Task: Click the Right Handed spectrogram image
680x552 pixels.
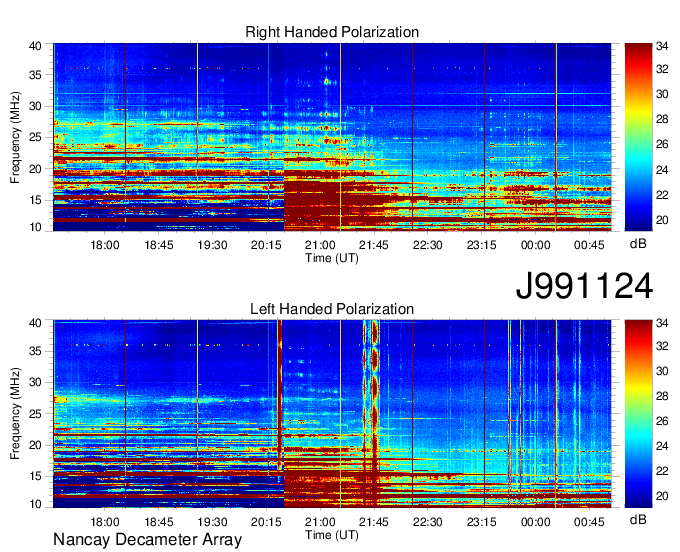Action: click(332, 137)
